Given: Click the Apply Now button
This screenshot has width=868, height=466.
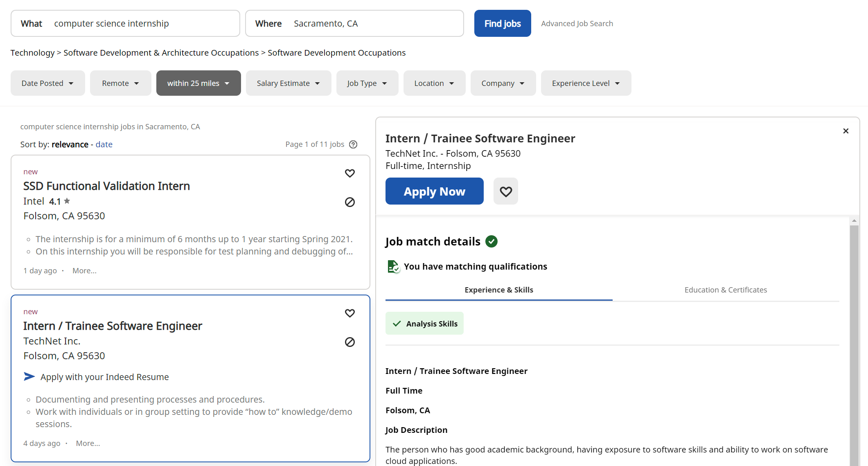Looking at the screenshot, I should tap(434, 191).
